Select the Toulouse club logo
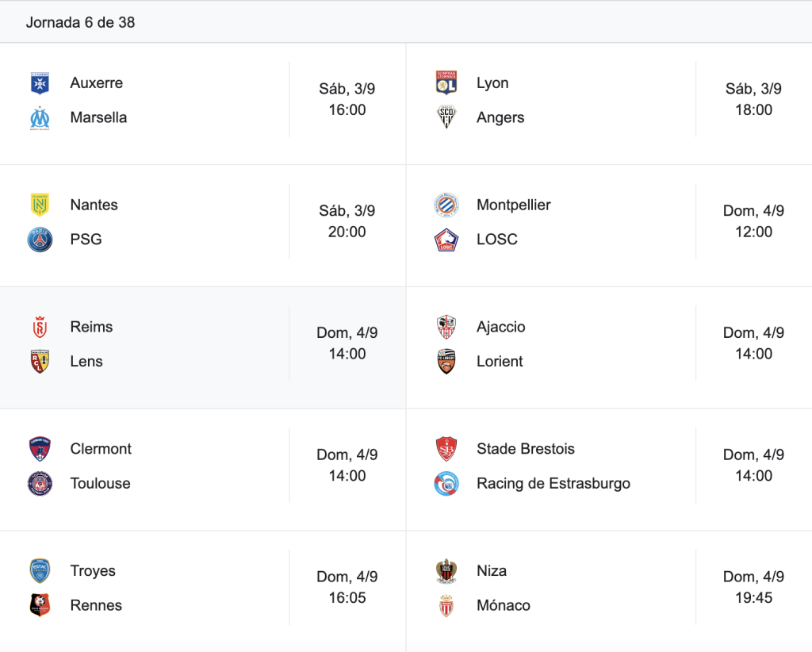812x652 pixels. click(40, 483)
